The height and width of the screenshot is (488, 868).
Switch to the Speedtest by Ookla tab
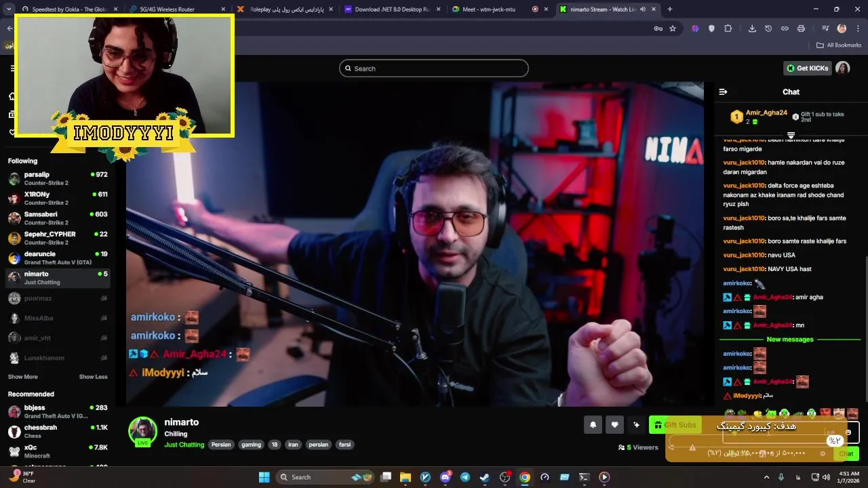pos(68,9)
